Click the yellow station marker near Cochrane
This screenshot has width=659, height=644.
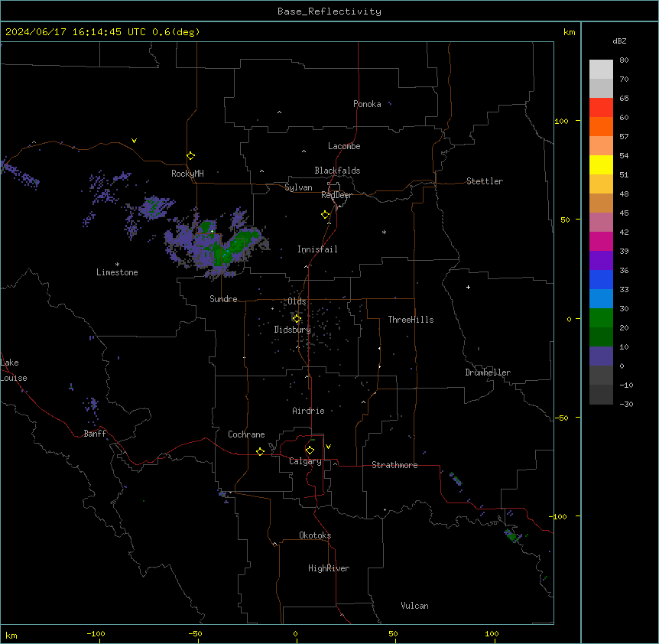pos(260,451)
